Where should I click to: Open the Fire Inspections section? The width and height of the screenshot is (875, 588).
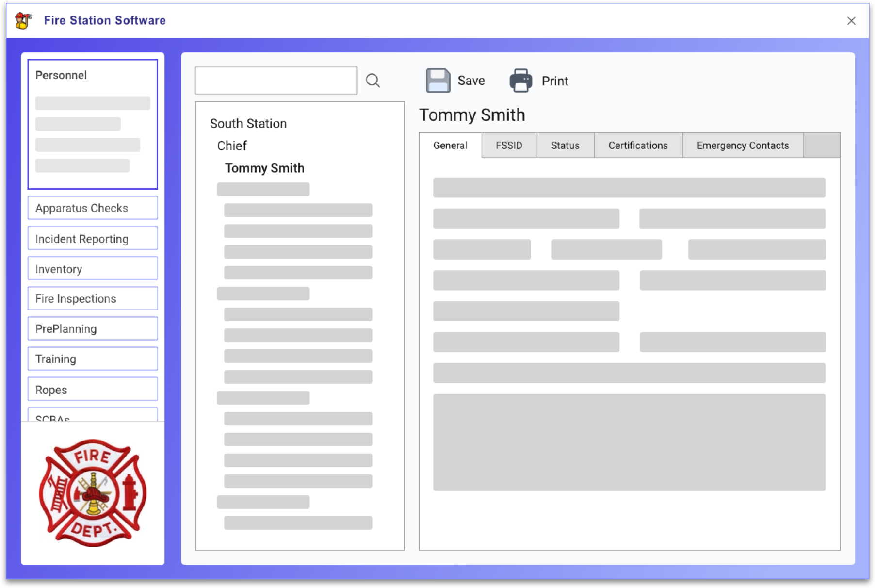click(93, 299)
